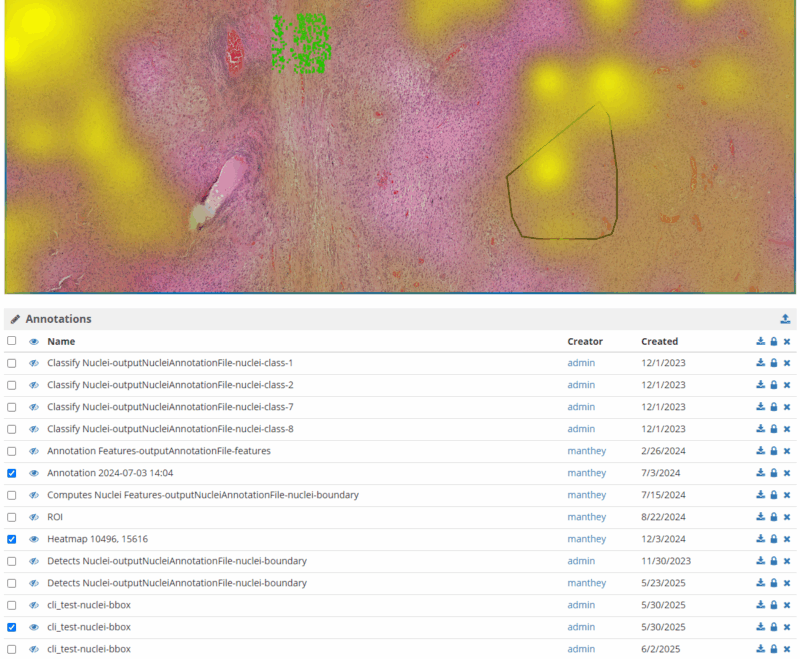This screenshot has width=800, height=659.
Task: Toggle visibility of Classify Nuclei nuclei-class-2
Action: tap(33, 385)
